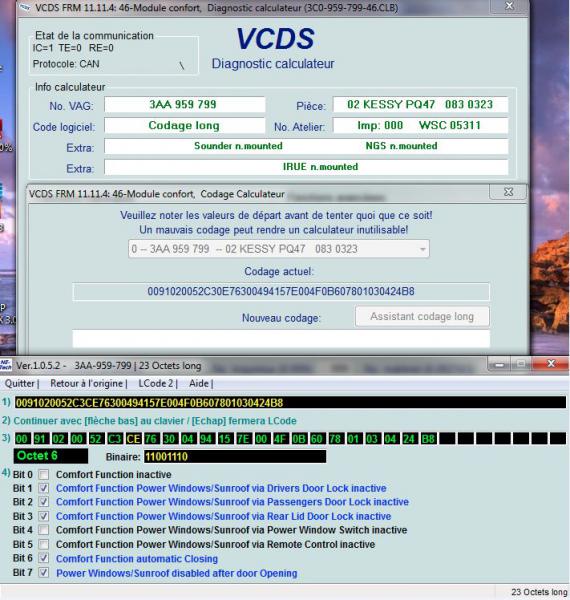Select highlighted byte CE in the byte row

133,439
